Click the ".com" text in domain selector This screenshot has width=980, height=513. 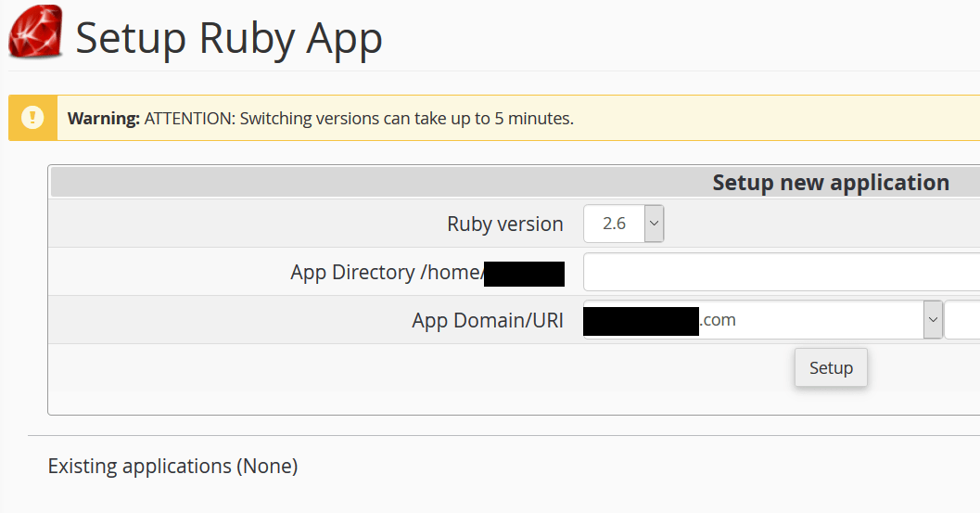point(718,320)
